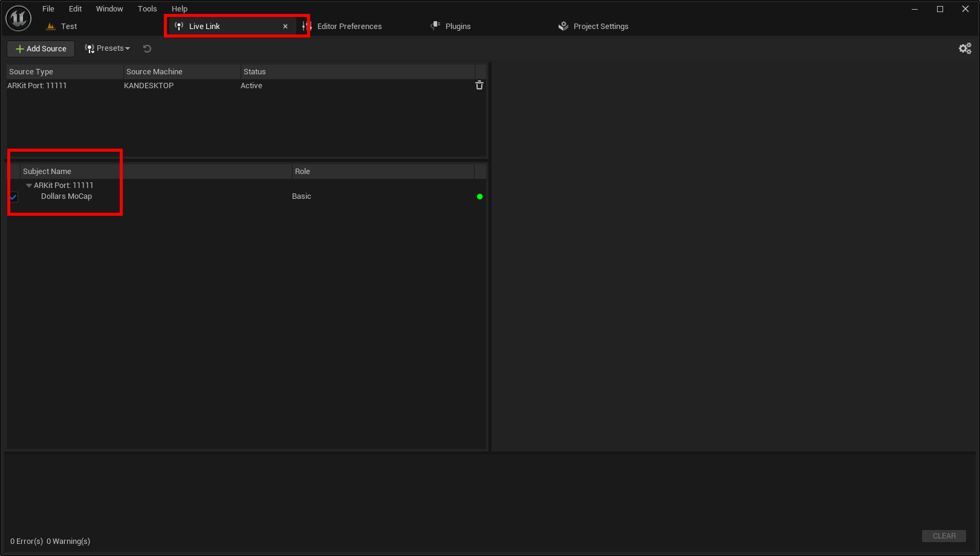Image resolution: width=980 pixels, height=556 pixels.
Task: Open the Tools menu
Action: click(x=147, y=9)
